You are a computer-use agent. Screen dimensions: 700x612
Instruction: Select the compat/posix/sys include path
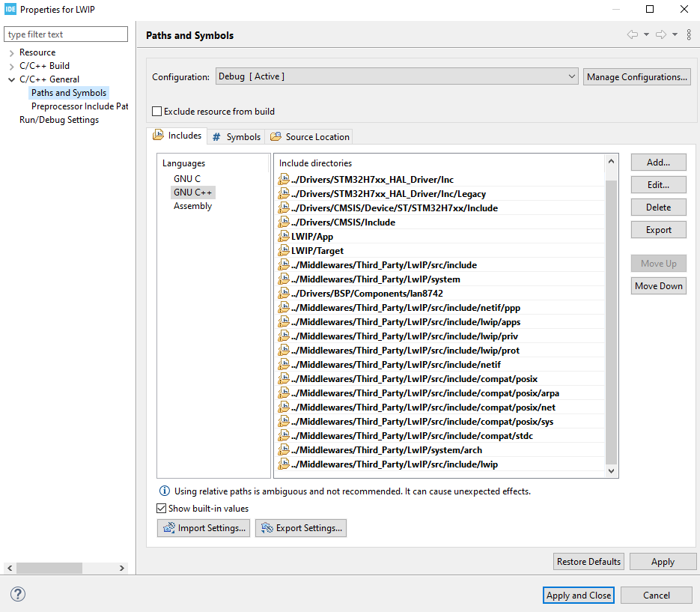point(440,421)
